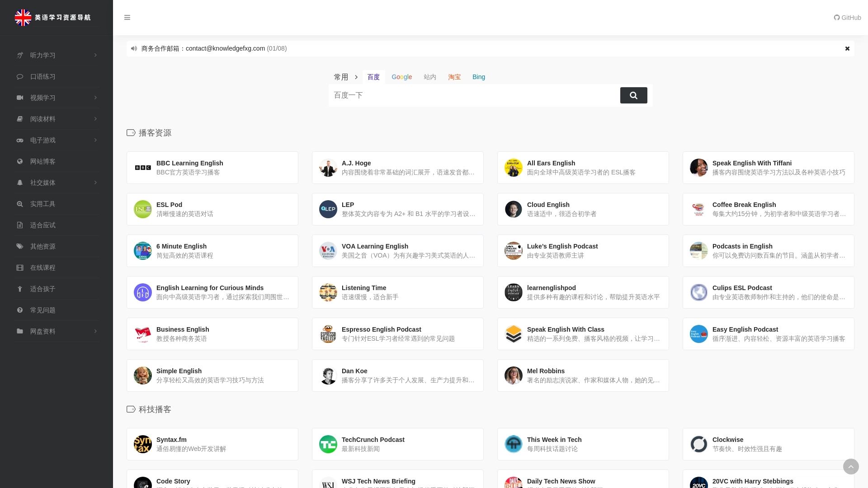Screen dimensions: 868x488
Task: Open BBC Learning English card
Action: pos(212,168)
